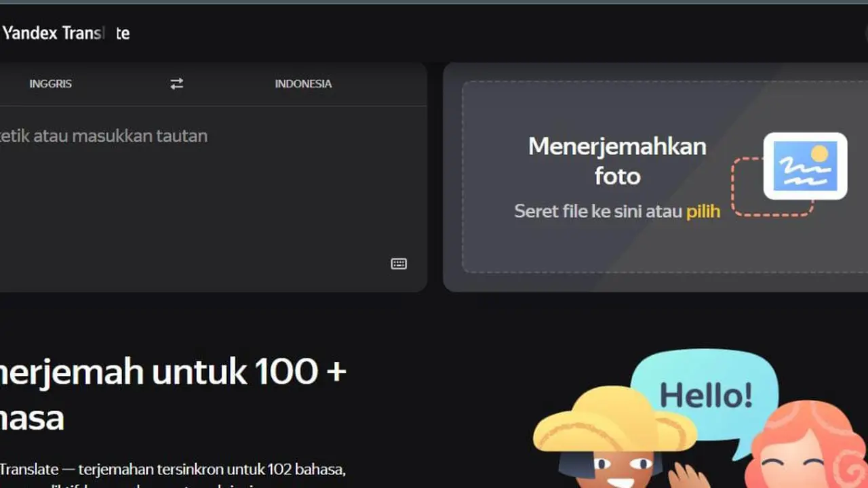The image size is (868, 488).
Task: Click the 'pilih' file selection link
Action: point(703,211)
